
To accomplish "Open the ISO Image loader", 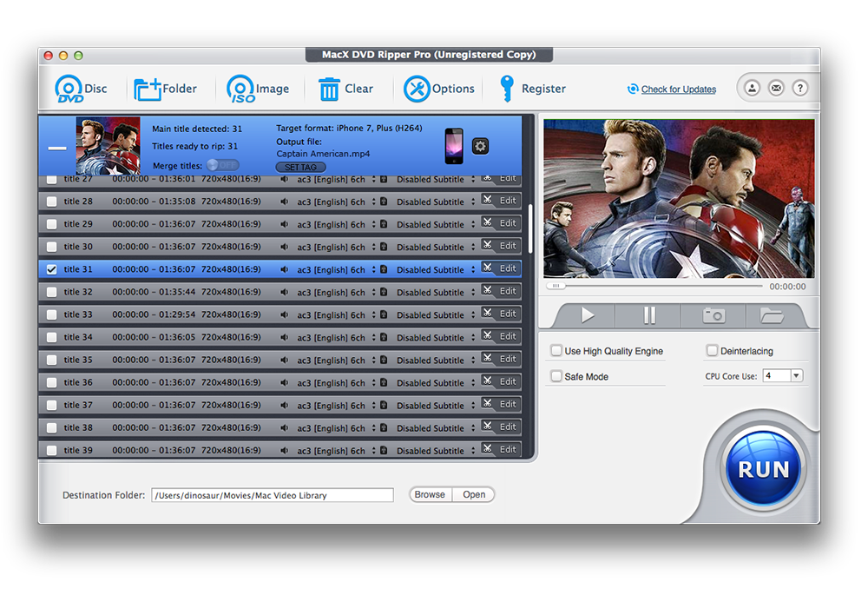I will click(240, 89).
